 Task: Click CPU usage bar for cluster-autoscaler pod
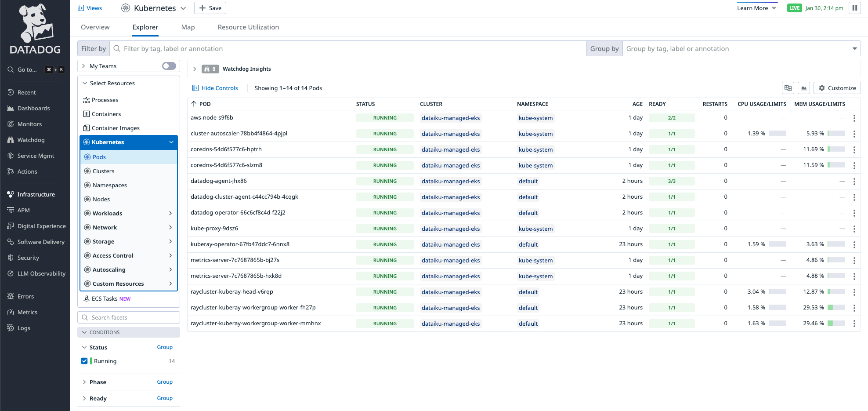coord(778,134)
